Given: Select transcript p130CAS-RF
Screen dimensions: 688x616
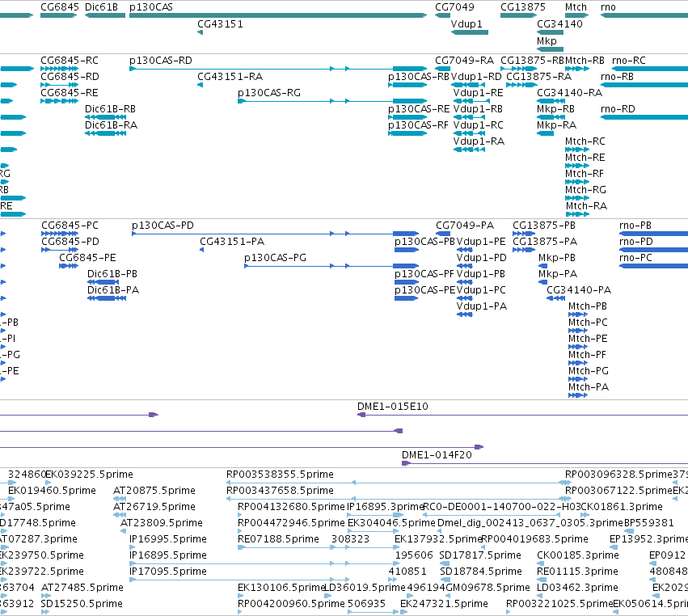Looking at the screenshot, I should tap(418, 125).
